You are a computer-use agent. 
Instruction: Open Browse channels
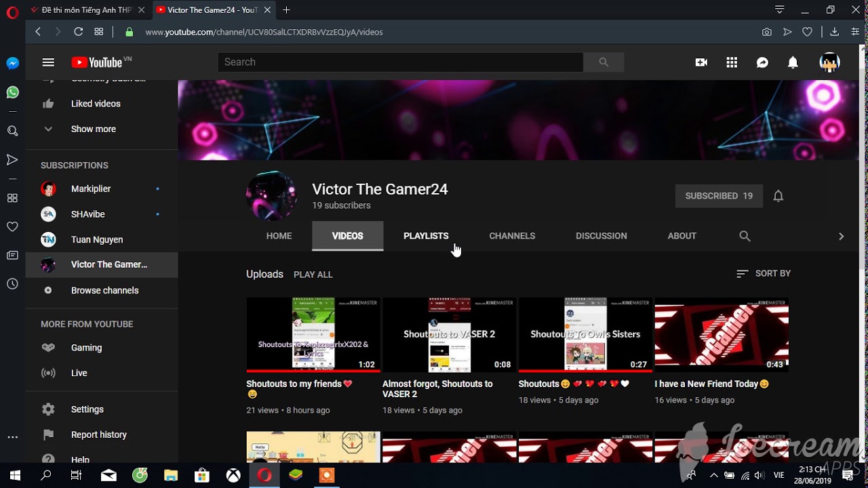[102, 290]
